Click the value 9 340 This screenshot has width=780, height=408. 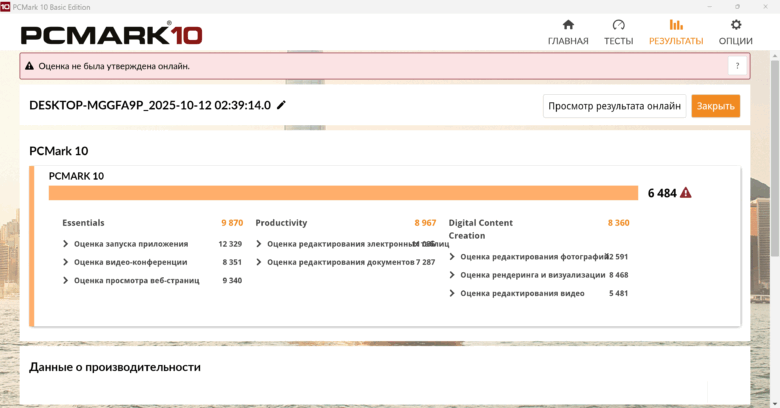(x=232, y=281)
